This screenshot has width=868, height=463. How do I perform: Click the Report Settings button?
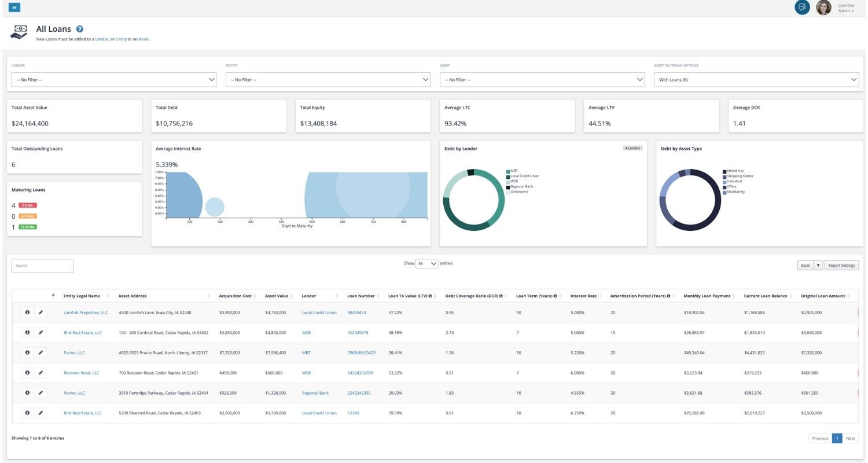841,265
